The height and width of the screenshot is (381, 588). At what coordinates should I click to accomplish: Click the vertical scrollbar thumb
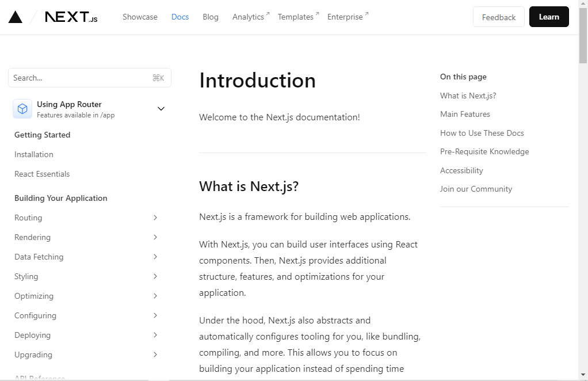pyautogui.click(x=583, y=36)
